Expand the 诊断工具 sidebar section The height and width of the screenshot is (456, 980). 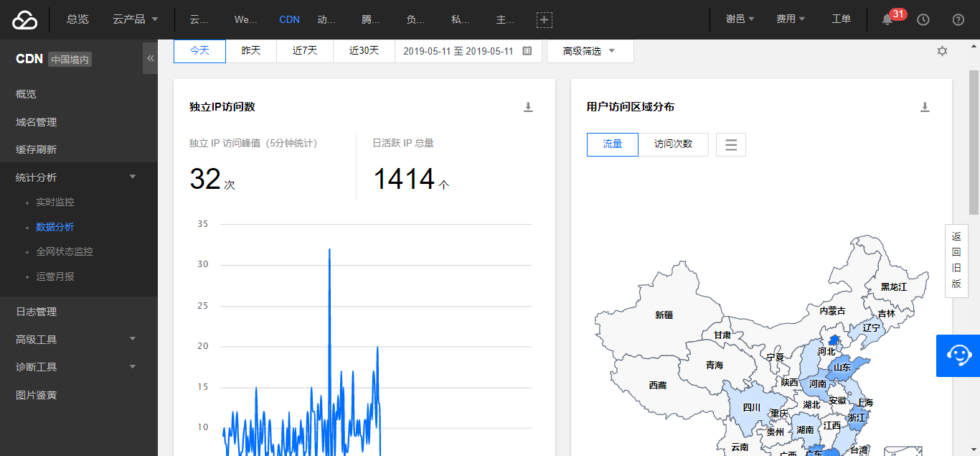[79, 367]
